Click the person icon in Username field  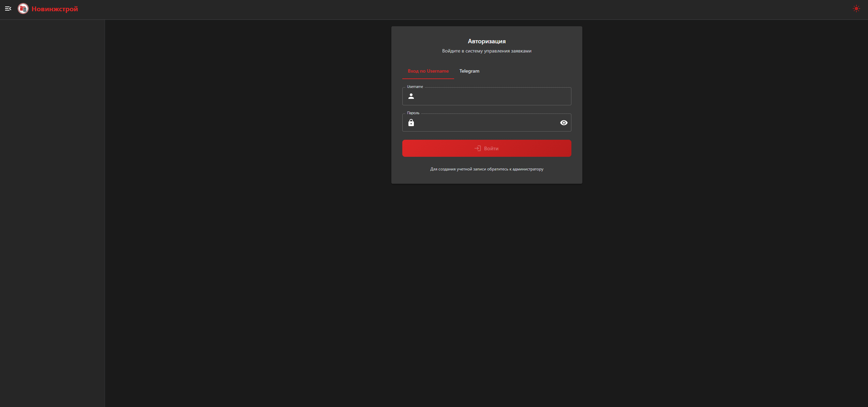tap(411, 96)
